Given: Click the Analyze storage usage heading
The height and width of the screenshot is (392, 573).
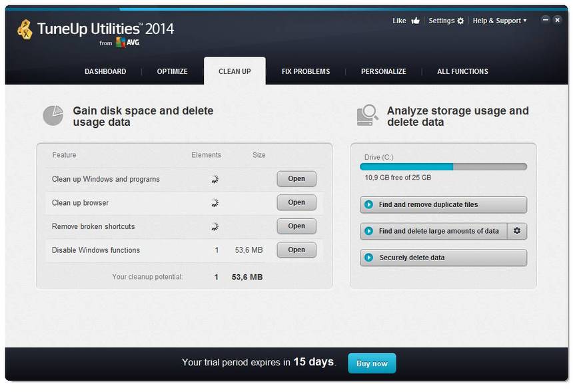Looking at the screenshot, I should [458, 116].
